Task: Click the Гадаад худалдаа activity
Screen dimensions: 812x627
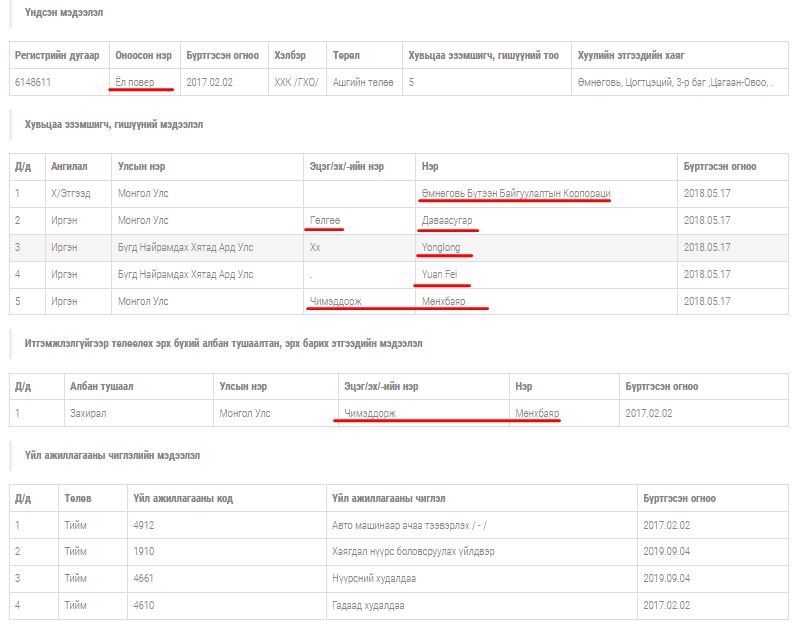Action: [368, 605]
